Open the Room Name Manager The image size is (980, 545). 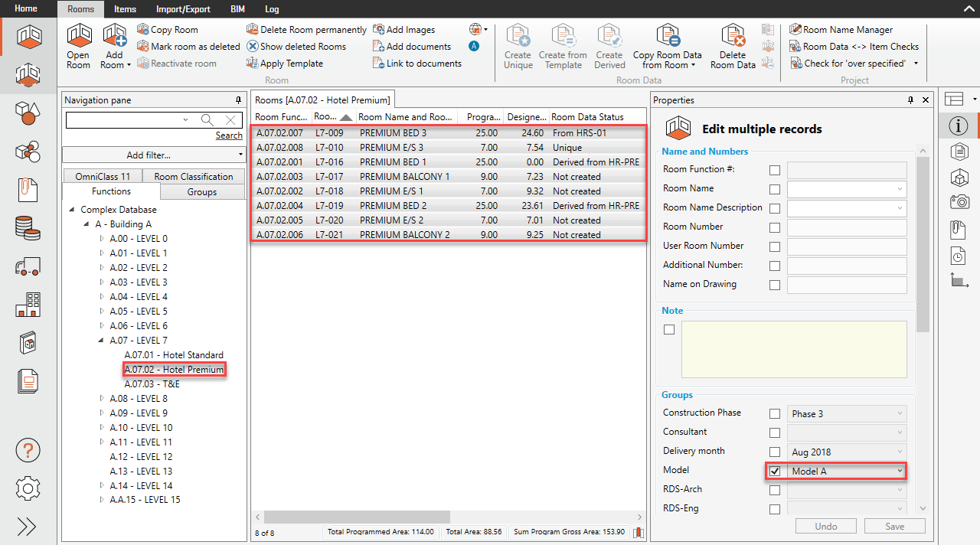coord(842,29)
